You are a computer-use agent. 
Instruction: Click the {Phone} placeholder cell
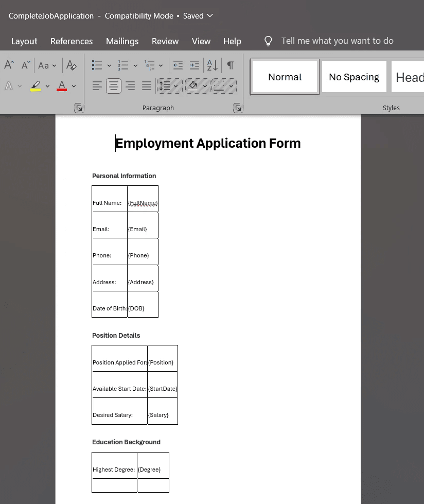[x=143, y=252]
